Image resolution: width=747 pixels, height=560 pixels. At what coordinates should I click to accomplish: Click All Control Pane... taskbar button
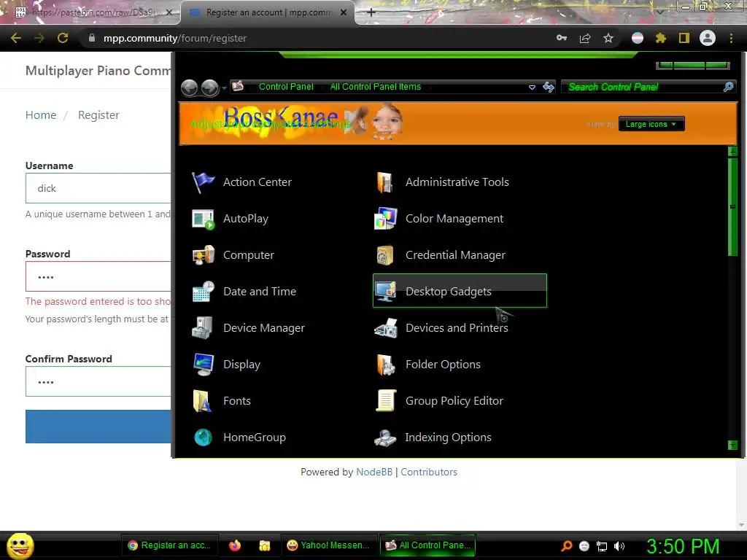coord(427,545)
